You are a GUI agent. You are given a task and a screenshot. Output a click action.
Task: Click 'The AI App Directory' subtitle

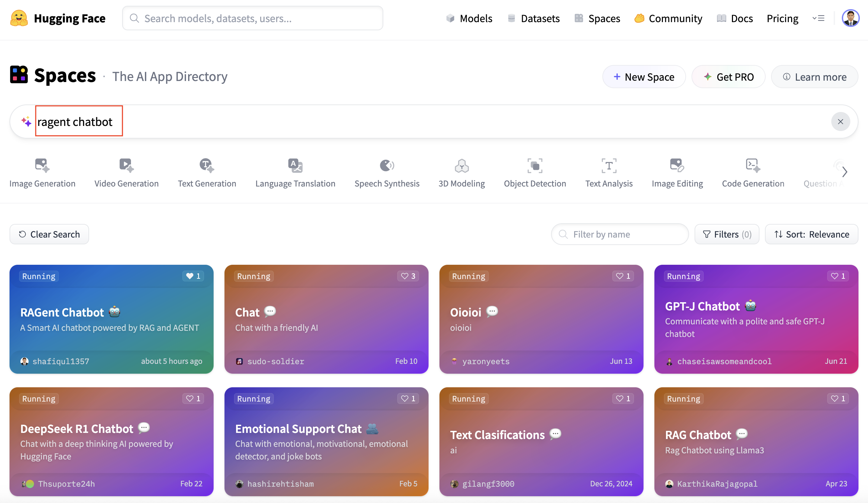170,76
